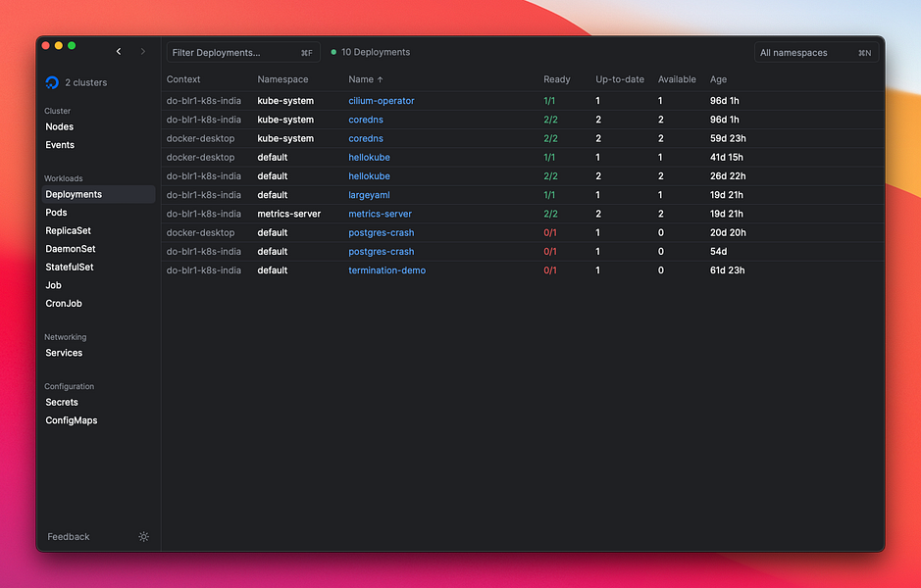
Task: Toggle the light/dark theme sun icon
Action: coord(144,537)
